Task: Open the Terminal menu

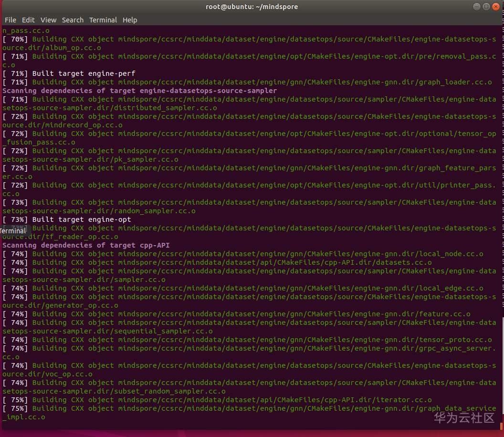Action: coord(103,20)
